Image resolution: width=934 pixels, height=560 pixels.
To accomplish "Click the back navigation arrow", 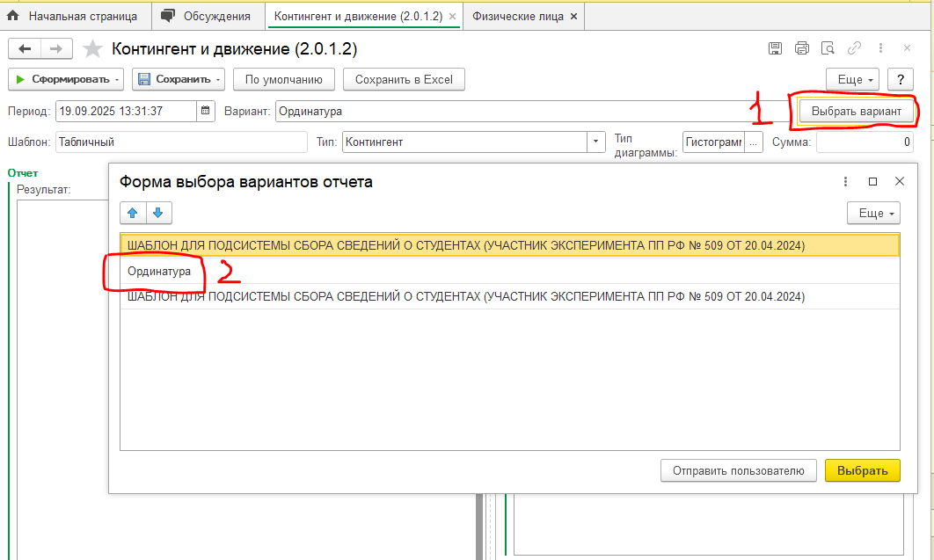I will [26, 49].
